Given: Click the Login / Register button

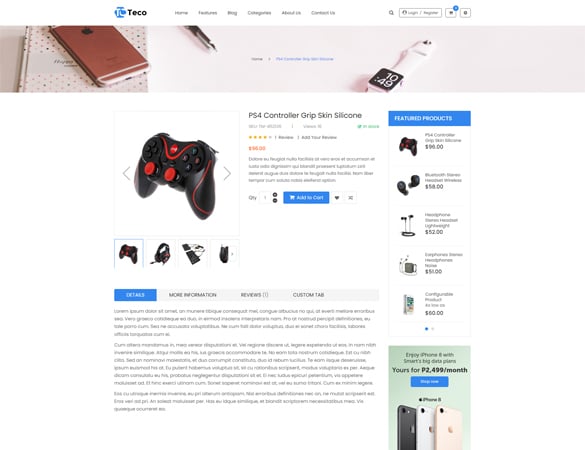Looking at the screenshot, I should pyautogui.click(x=420, y=13).
